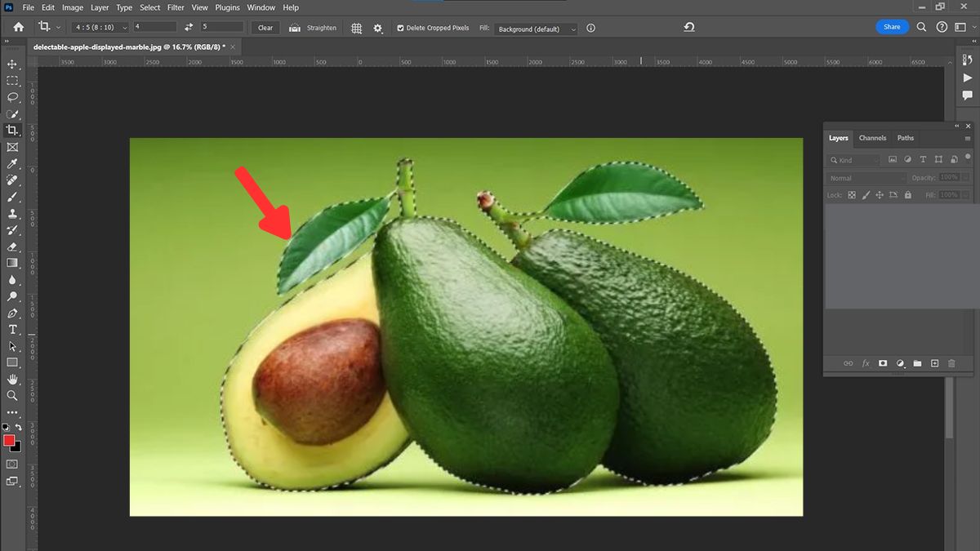Toggle Quick Mask mode
Viewport: 980px width, 551px height.
point(12,464)
